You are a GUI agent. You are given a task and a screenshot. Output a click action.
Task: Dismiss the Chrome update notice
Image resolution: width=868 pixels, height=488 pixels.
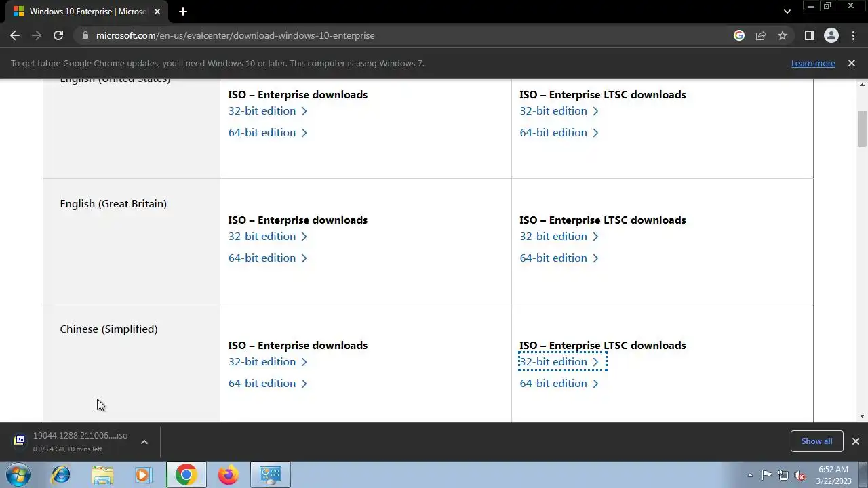pos(852,63)
